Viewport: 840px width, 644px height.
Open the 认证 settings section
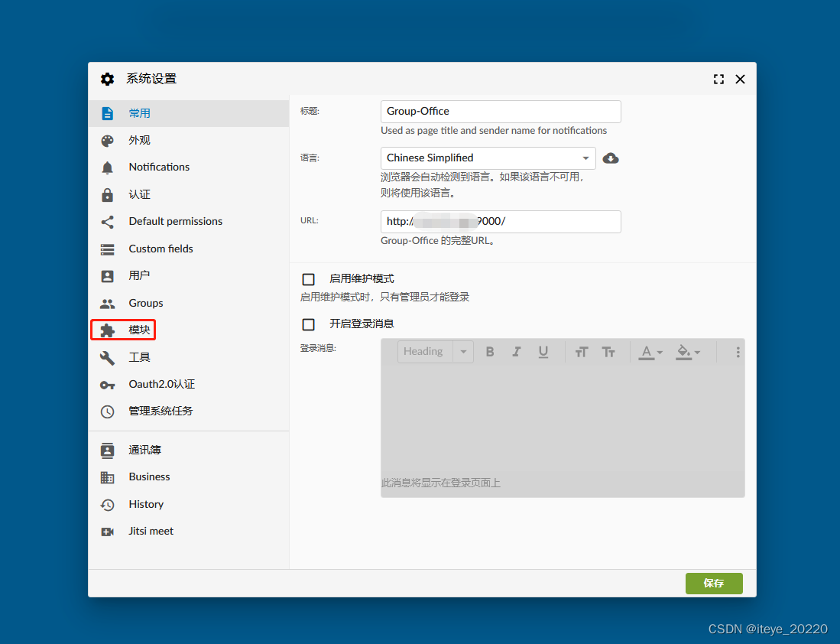point(189,194)
